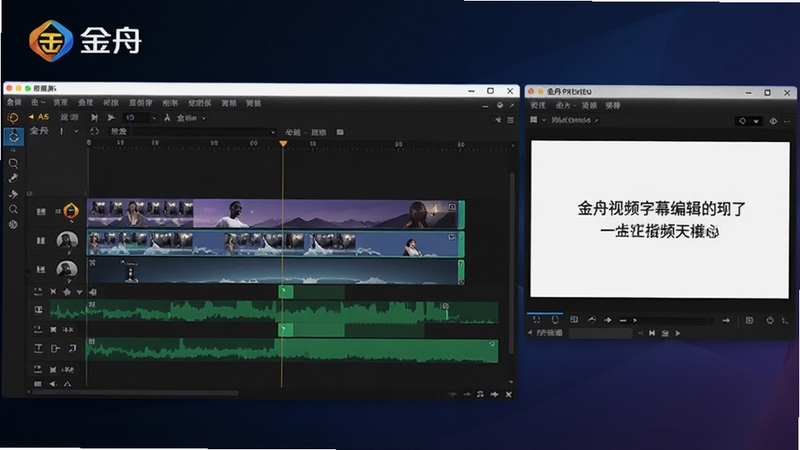Toggle the eye visibility icon in preview window

click(773, 121)
